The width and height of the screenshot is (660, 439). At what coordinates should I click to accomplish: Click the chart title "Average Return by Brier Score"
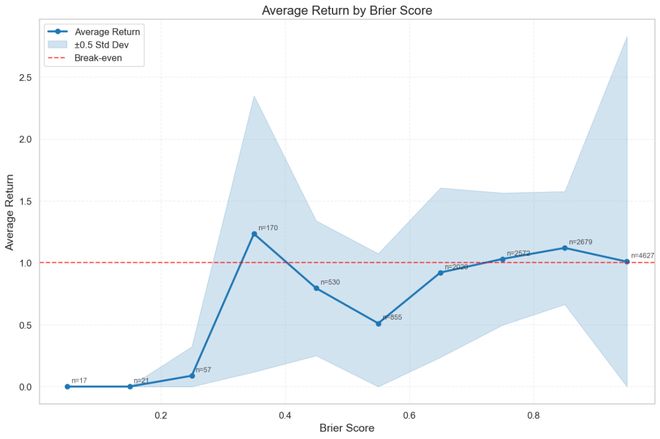[x=347, y=11]
